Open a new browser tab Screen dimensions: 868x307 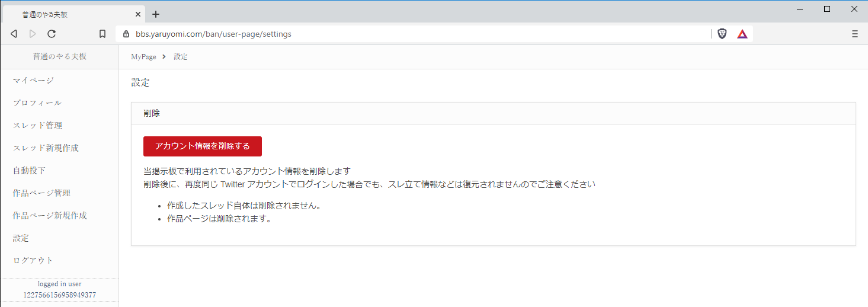(x=156, y=14)
